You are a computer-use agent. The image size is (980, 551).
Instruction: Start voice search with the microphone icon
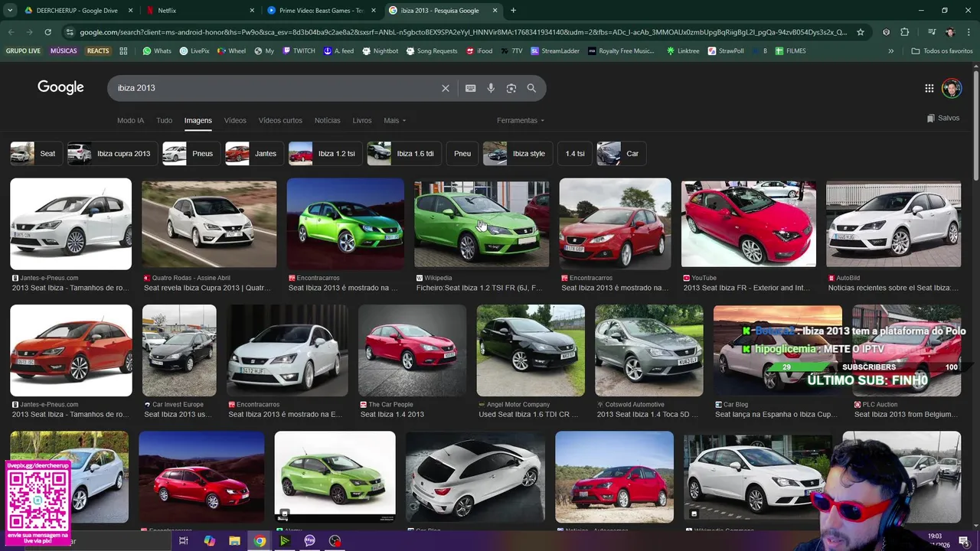[491, 88]
